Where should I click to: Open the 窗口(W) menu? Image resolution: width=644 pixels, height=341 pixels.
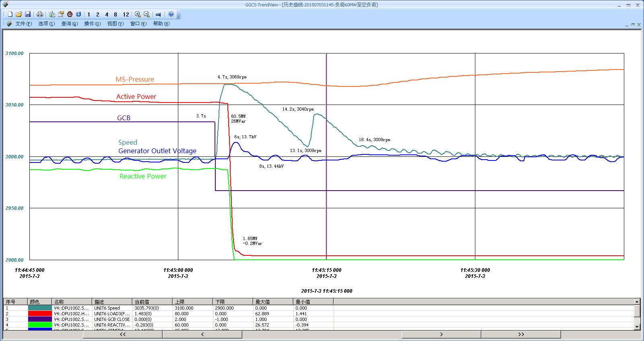138,24
